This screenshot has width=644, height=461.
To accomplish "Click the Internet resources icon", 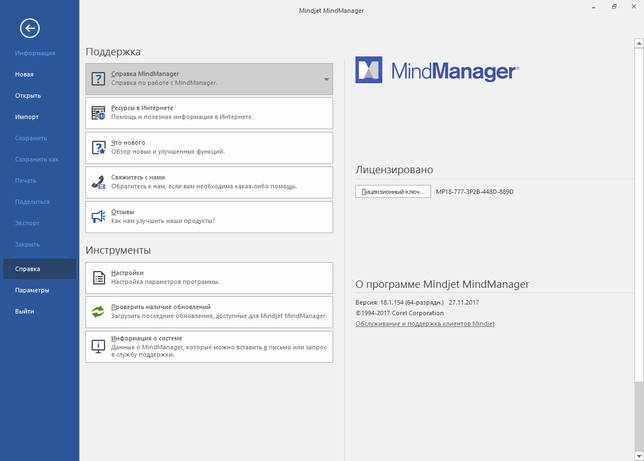I will click(98, 113).
